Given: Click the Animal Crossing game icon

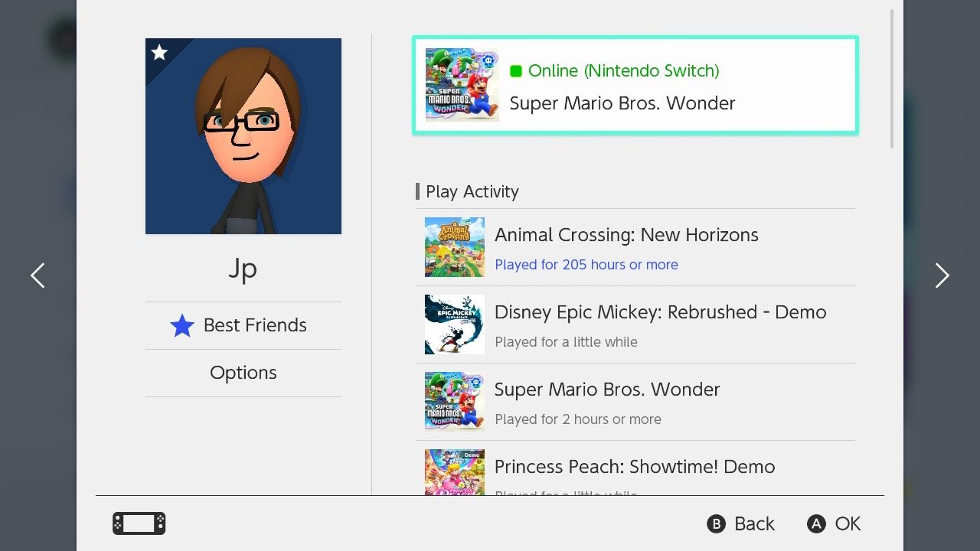Looking at the screenshot, I should point(455,247).
